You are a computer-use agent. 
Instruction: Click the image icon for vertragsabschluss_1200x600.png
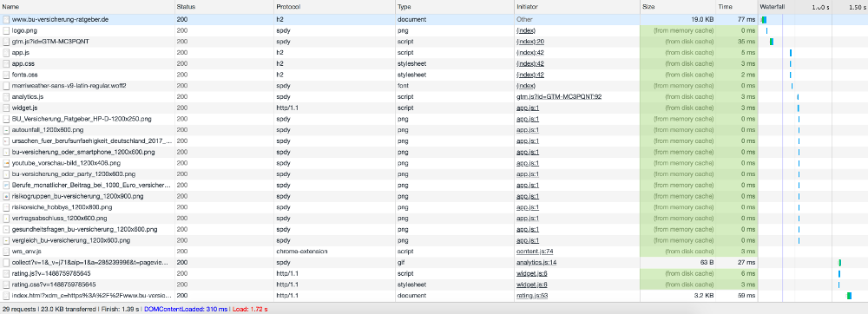click(x=6, y=219)
